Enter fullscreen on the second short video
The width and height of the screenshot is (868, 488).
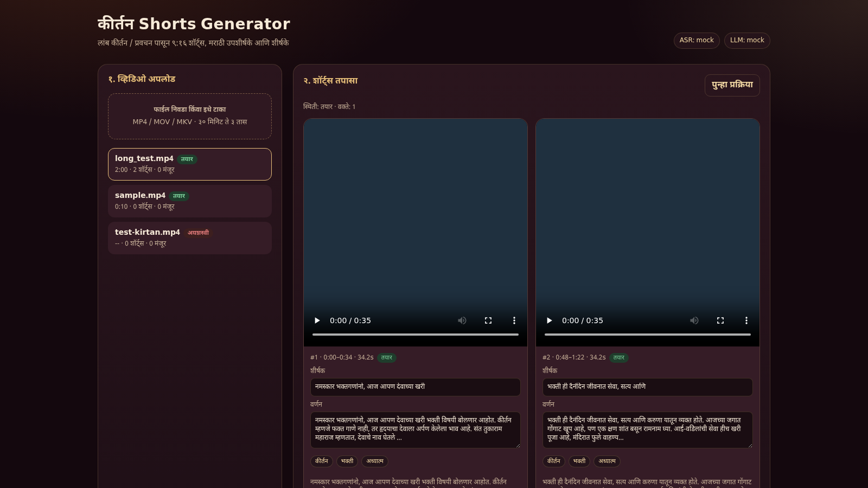click(x=720, y=320)
